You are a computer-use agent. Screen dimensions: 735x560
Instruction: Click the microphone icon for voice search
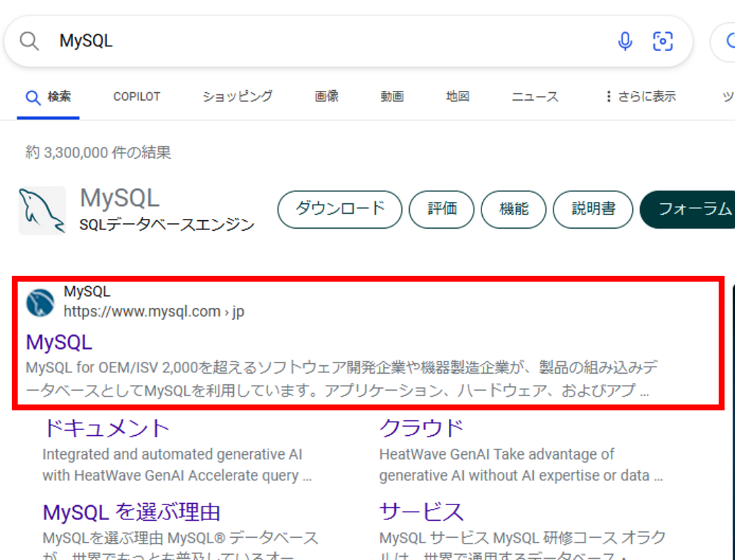point(625,41)
